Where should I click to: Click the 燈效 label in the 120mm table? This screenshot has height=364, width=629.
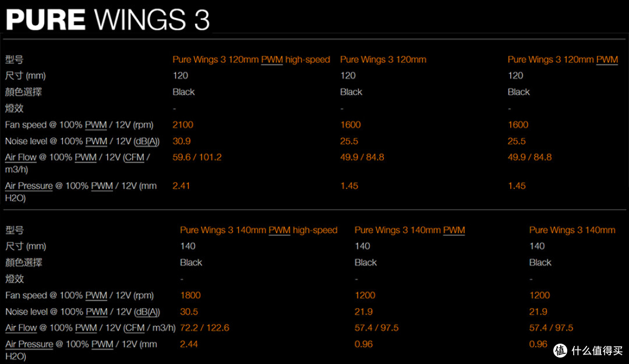15,108
